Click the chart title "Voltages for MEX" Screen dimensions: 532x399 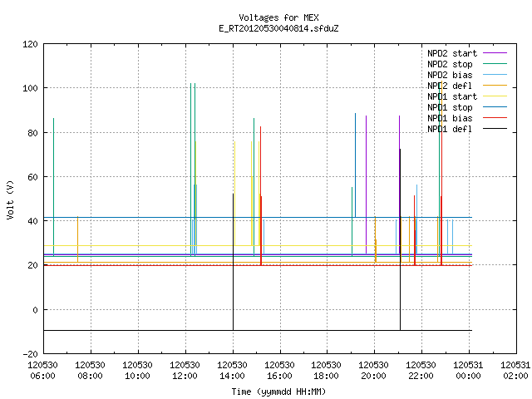coord(279,17)
